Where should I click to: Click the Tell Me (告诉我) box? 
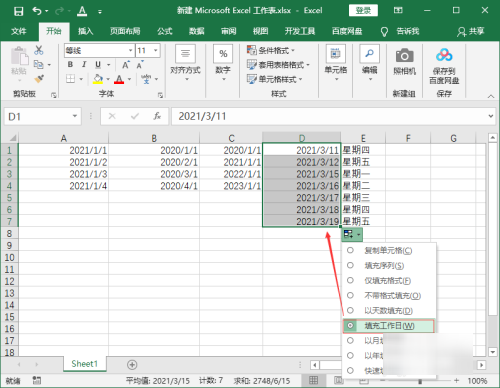[400, 31]
